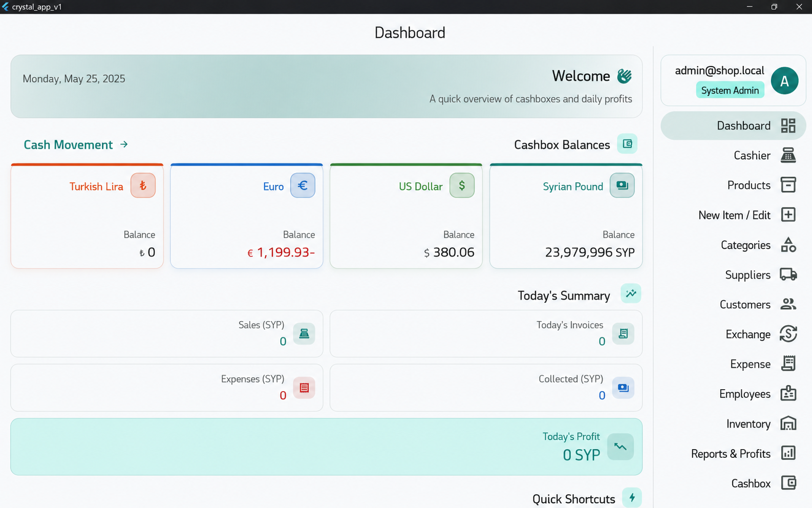Click the 0 SYP profit value
812x508 pixels.
pos(581,455)
